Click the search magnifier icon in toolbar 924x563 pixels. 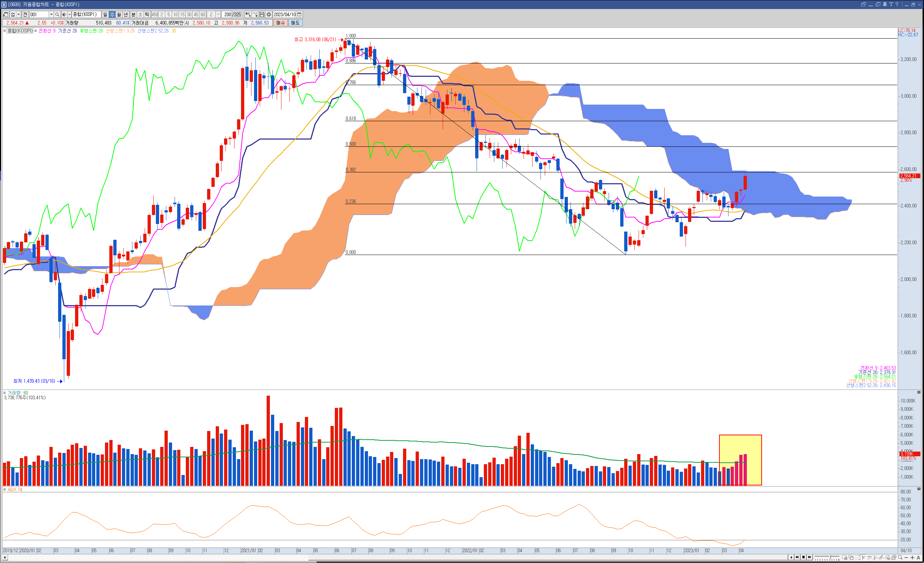tap(57, 15)
